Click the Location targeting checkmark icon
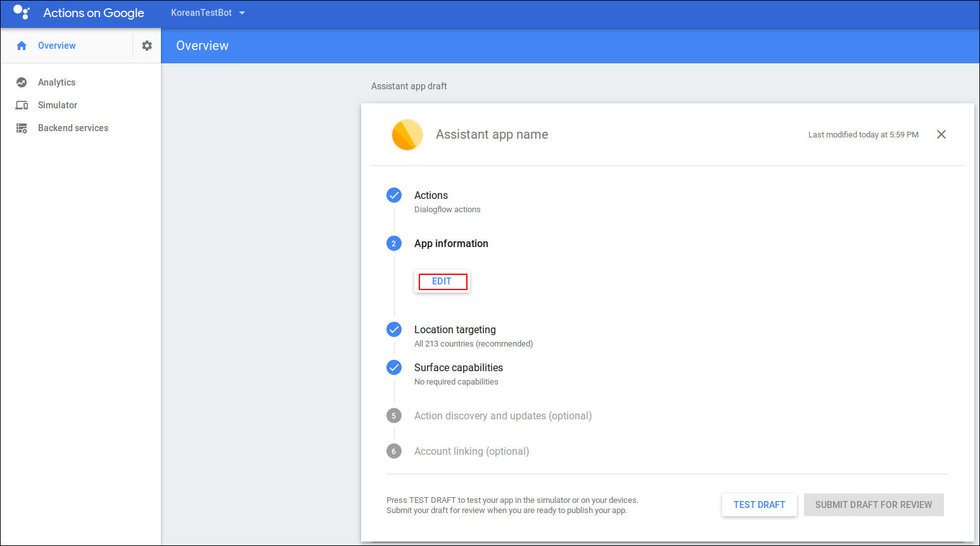 tap(394, 329)
